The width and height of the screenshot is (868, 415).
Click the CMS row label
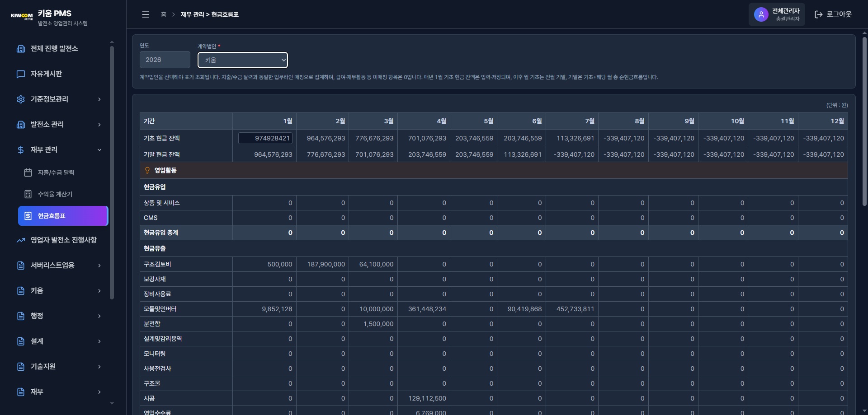[151, 218]
